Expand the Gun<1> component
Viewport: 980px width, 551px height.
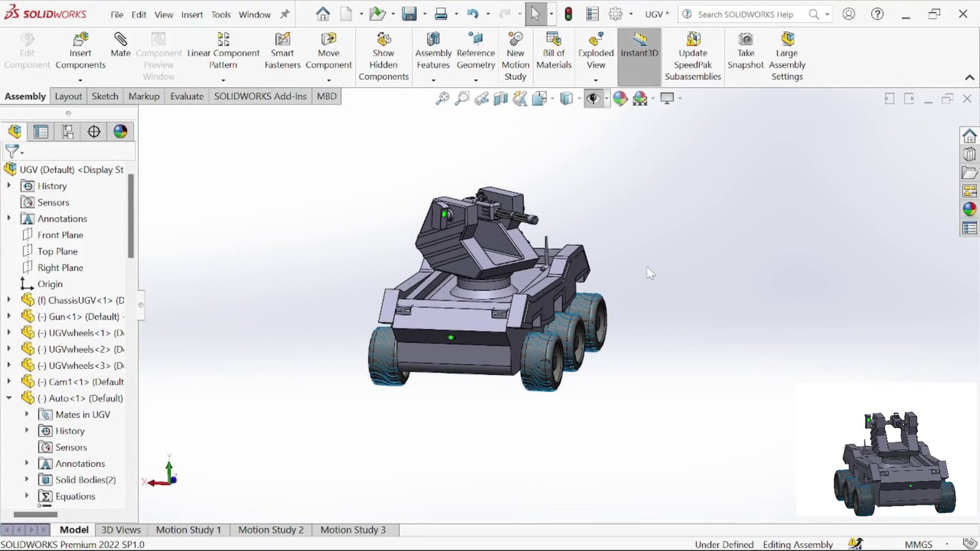click(x=9, y=316)
